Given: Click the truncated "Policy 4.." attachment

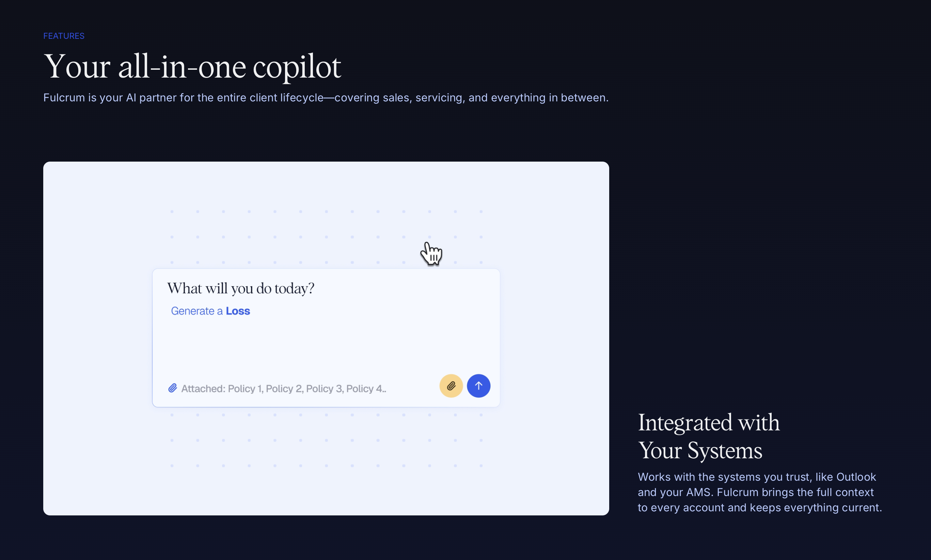Looking at the screenshot, I should tap(366, 389).
